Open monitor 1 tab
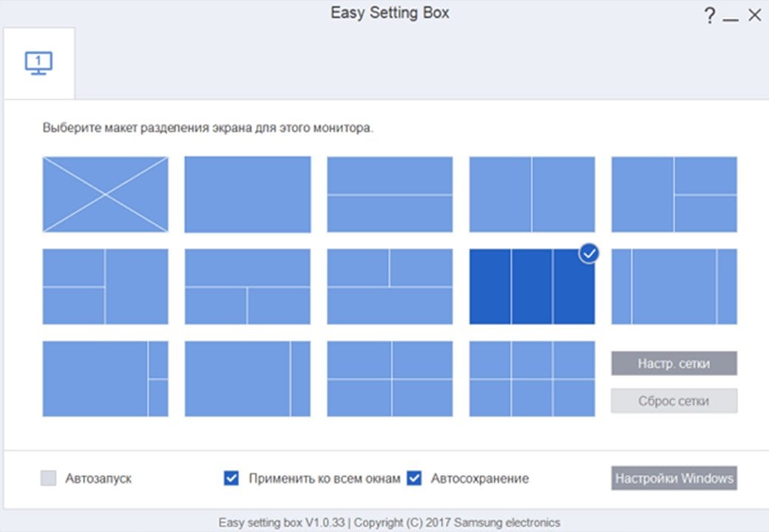Screen dimensions: 769x532 [39, 64]
